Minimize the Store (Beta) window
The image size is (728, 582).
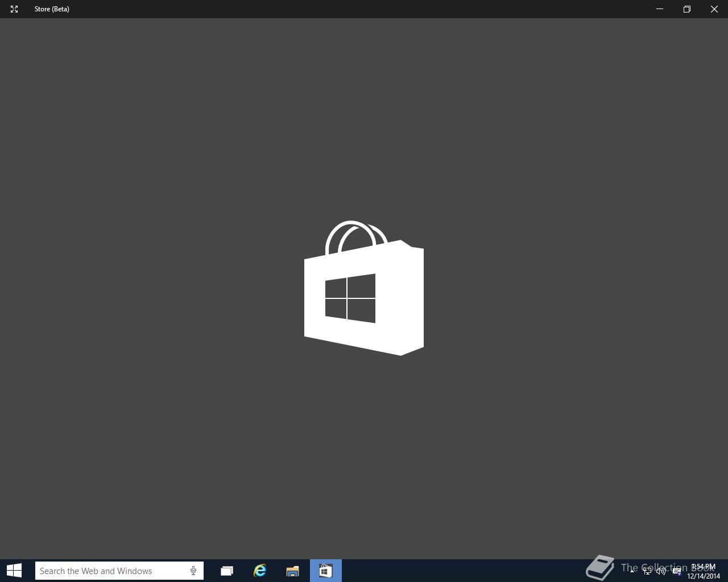(x=660, y=9)
